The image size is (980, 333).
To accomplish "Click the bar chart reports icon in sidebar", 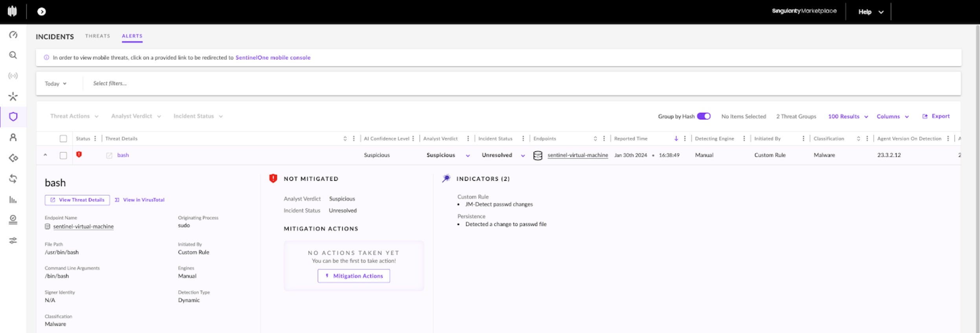I will (13, 200).
